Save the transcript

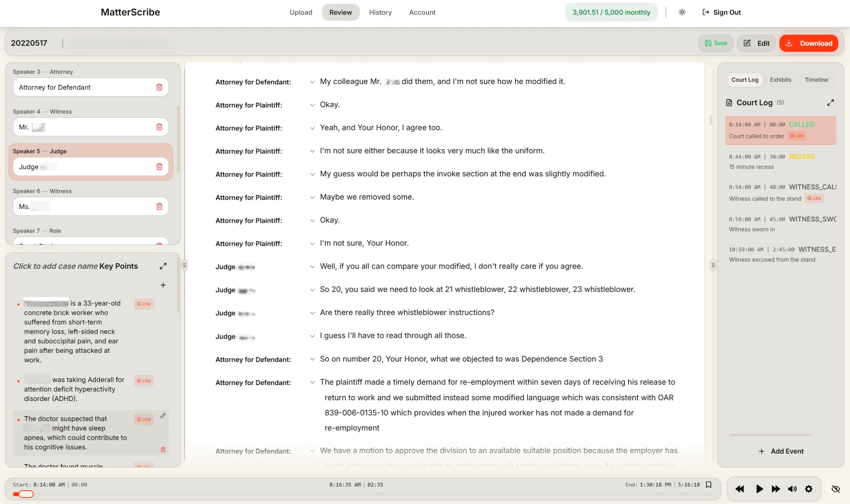point(716,43)
